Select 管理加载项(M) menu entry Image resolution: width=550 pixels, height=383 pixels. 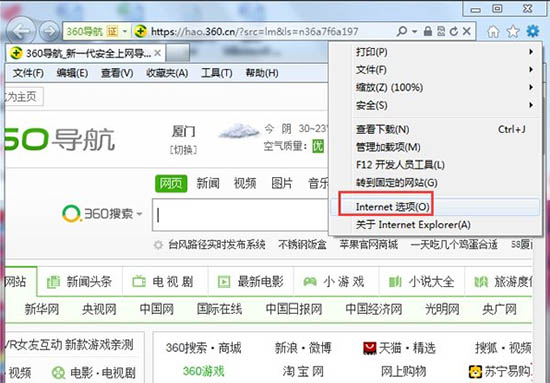[435, 147]
